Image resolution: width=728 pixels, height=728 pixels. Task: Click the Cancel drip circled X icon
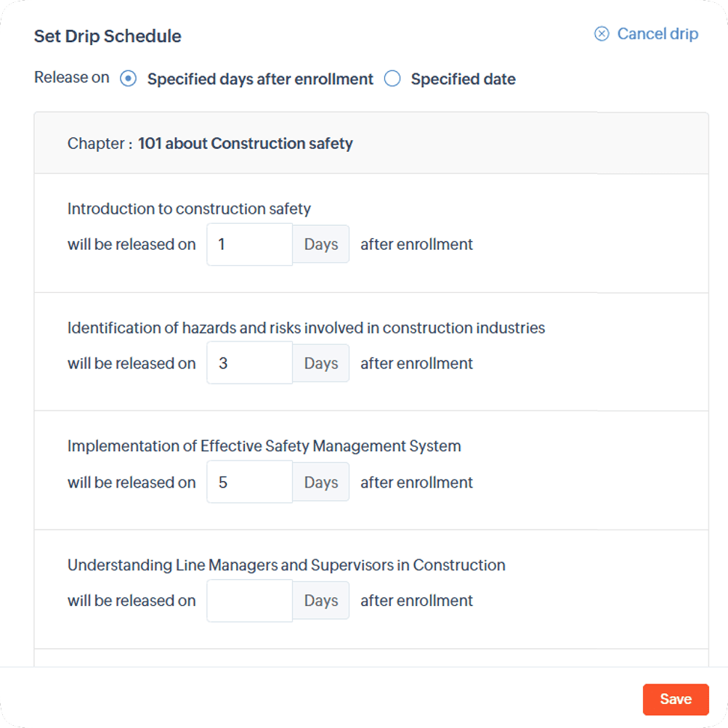click(x=602, y=34)
